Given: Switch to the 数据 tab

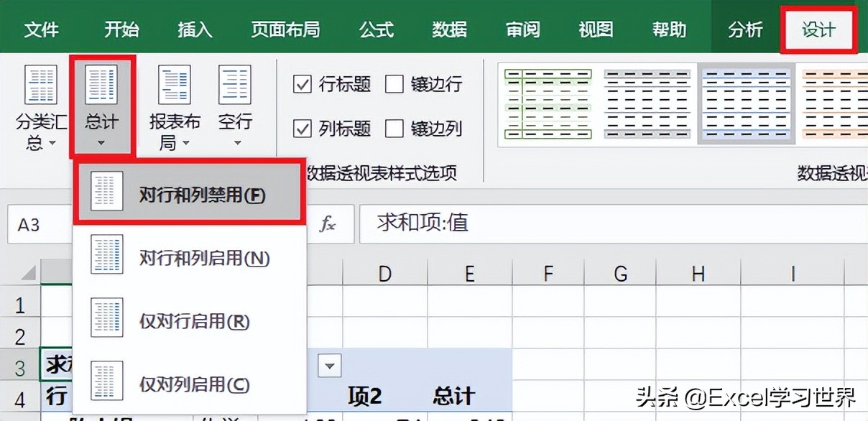Looking at the screenshot, I should (450, 29).
